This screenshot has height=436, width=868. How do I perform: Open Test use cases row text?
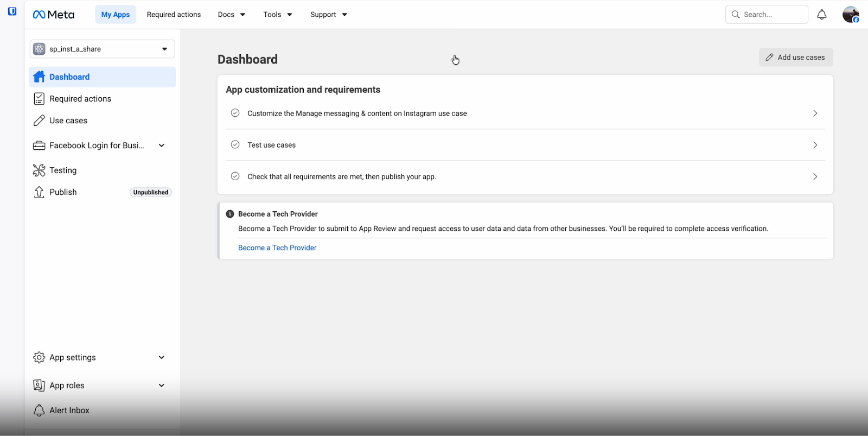(x=271, y=145)
